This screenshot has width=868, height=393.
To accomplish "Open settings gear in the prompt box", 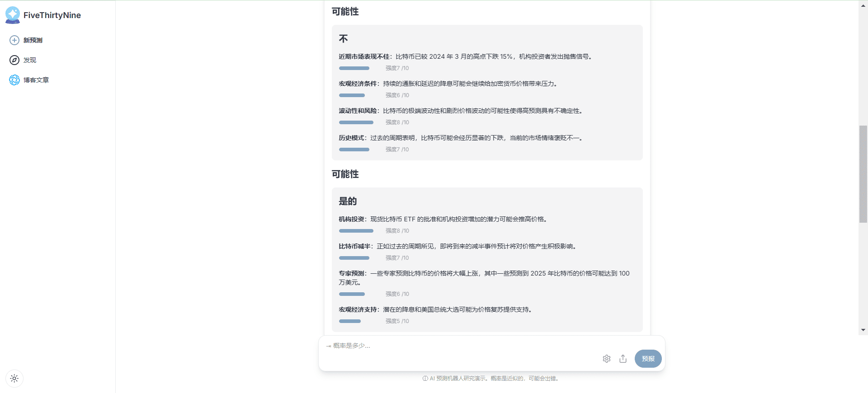I will point(607,359).
